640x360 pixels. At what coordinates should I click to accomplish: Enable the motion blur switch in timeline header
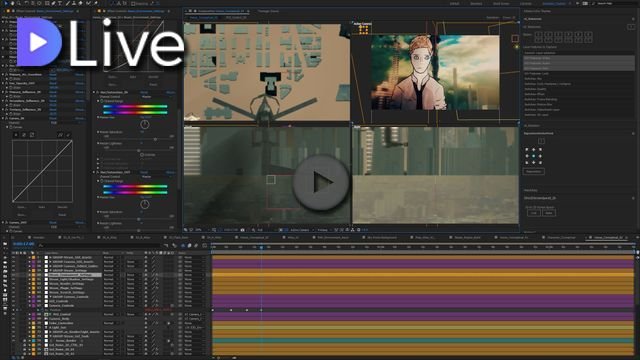[196, 245]
